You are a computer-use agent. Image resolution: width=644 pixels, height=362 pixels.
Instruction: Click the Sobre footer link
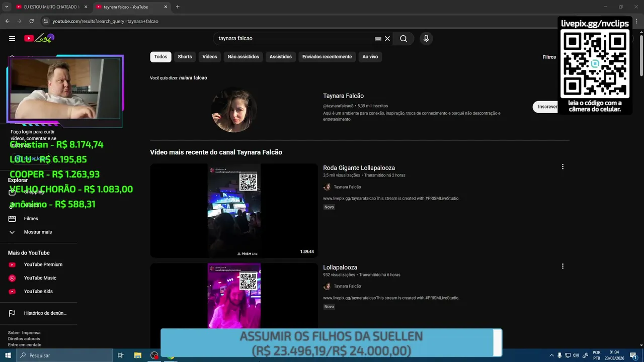point(14,333)
